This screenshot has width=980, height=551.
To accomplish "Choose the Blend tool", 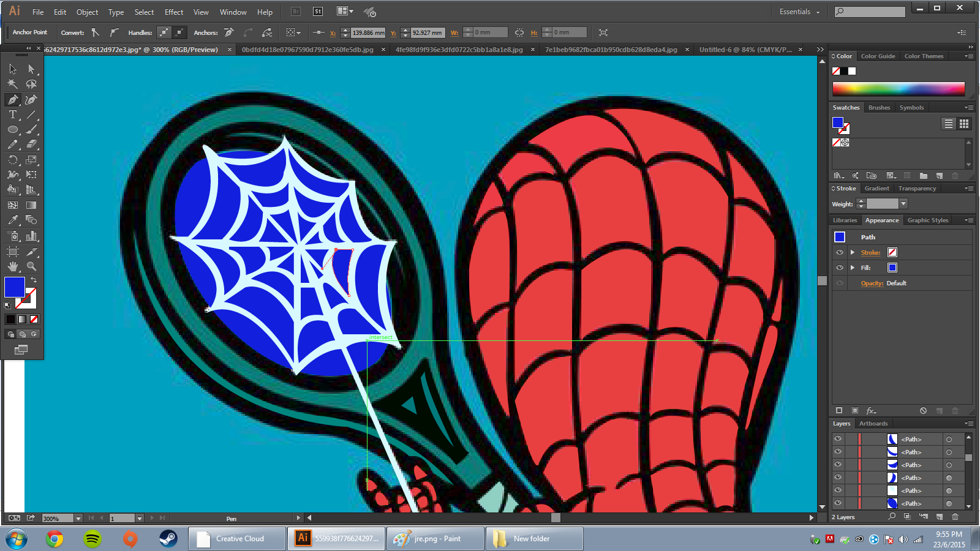I will point(31,220).
